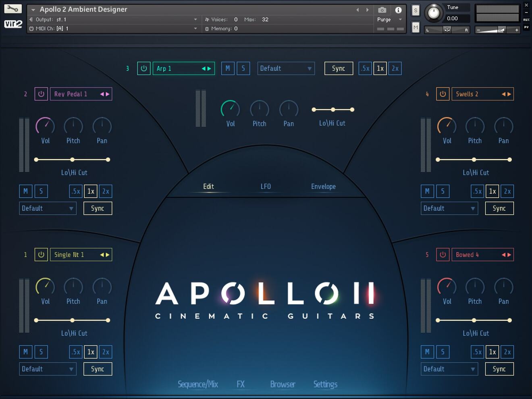
Task: Open the FX page at the bottom
Action: point(241,384)
